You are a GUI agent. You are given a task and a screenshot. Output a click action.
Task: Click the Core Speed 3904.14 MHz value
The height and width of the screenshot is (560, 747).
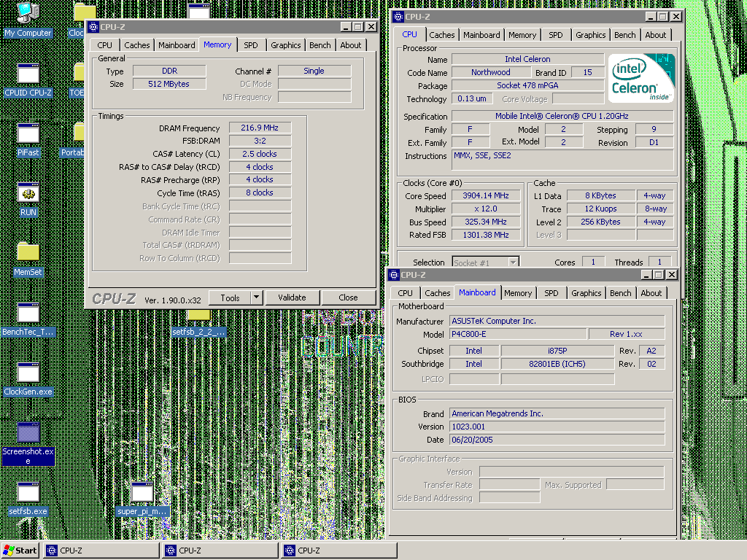pos(485,195)
